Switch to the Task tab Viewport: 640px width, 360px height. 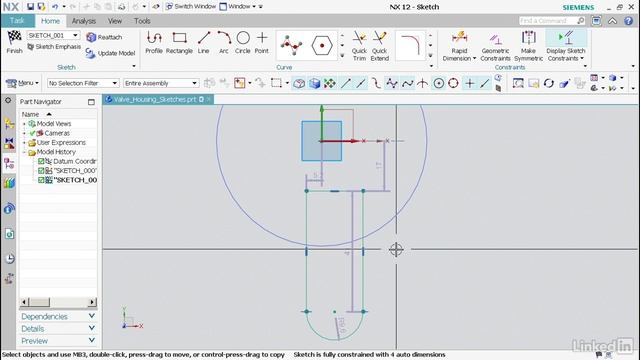point(17,20)
